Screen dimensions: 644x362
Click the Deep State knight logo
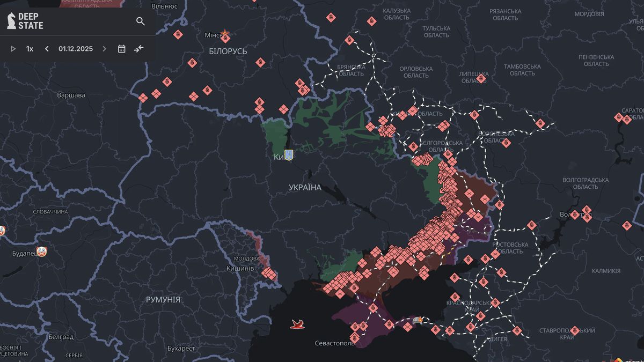coord(11,21)
